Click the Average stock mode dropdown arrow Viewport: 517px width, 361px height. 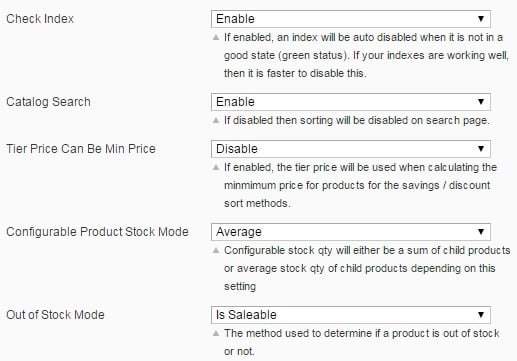pyautogui.click(x=481, y=232)
